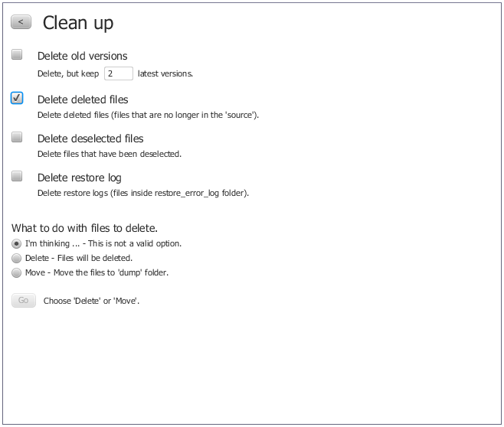Uncheck the Delete deleted files checkbox

(17, 98)
